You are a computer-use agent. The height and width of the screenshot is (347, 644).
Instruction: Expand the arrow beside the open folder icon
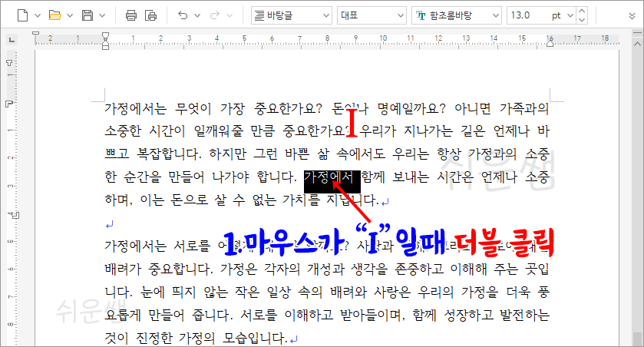tap(70, 15)
